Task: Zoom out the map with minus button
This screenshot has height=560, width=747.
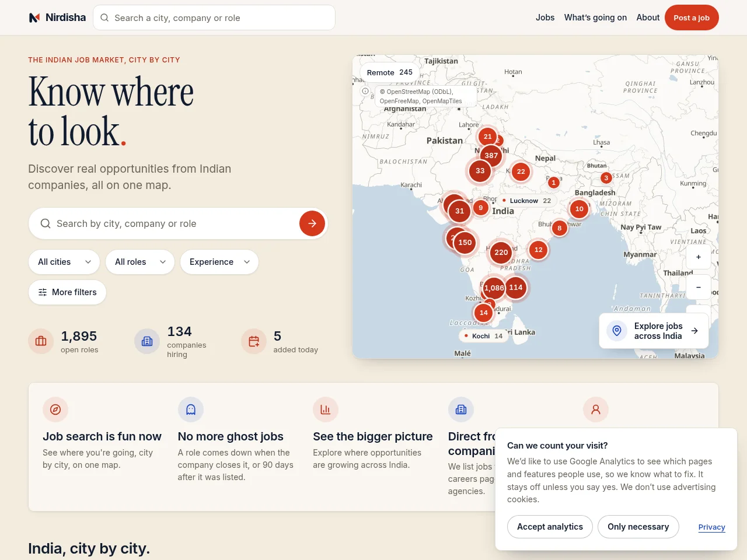Action: pyautogui.click(x=699, y=287)
